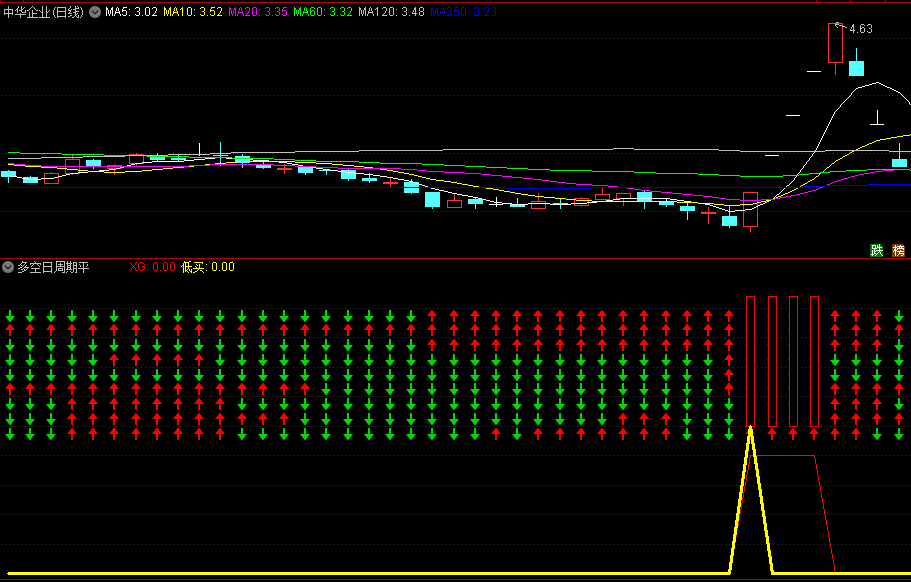
Task: Click the red XG: 0.00 value
Action: (152, 267)
